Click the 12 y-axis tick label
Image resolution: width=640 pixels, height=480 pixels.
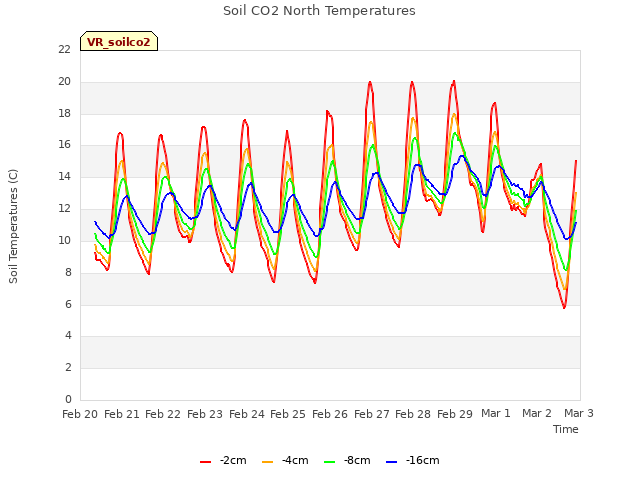coord(64,208)
